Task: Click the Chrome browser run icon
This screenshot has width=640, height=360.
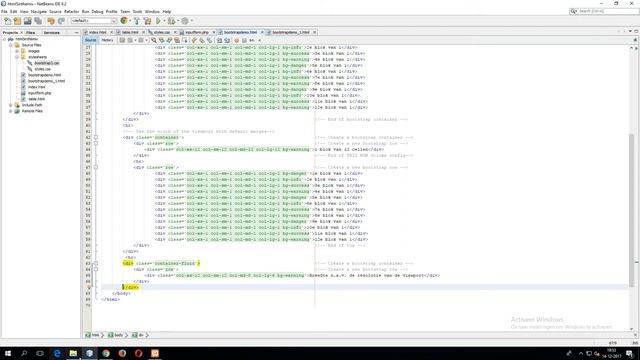Action: [124, 20]
